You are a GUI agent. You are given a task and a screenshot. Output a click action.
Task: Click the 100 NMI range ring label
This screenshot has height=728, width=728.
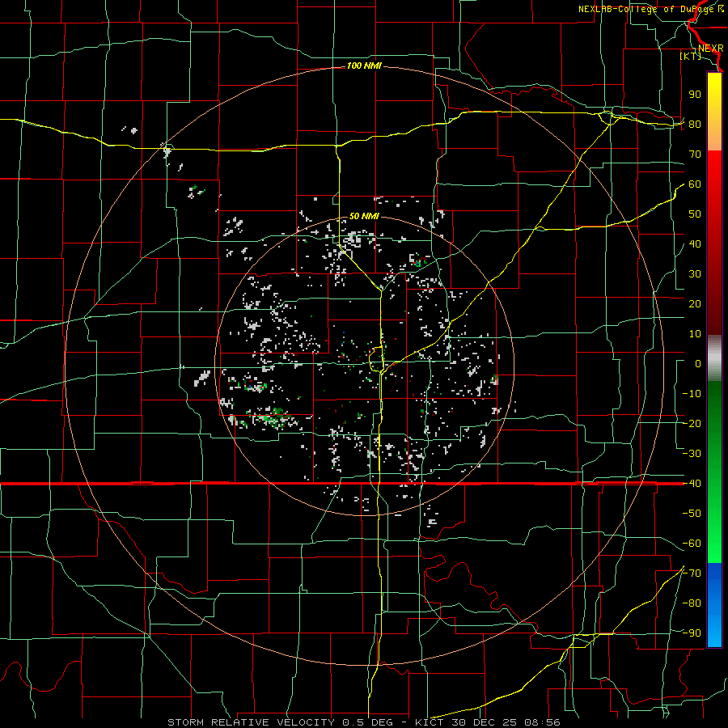[364, 66]
